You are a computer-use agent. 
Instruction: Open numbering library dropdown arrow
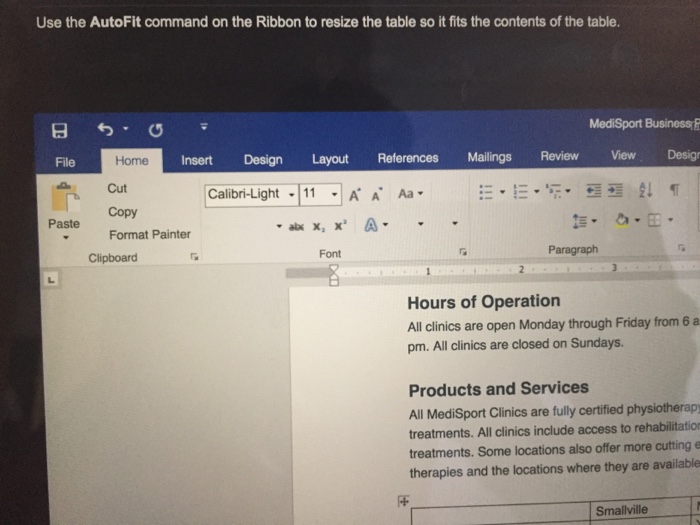point(537,191)
